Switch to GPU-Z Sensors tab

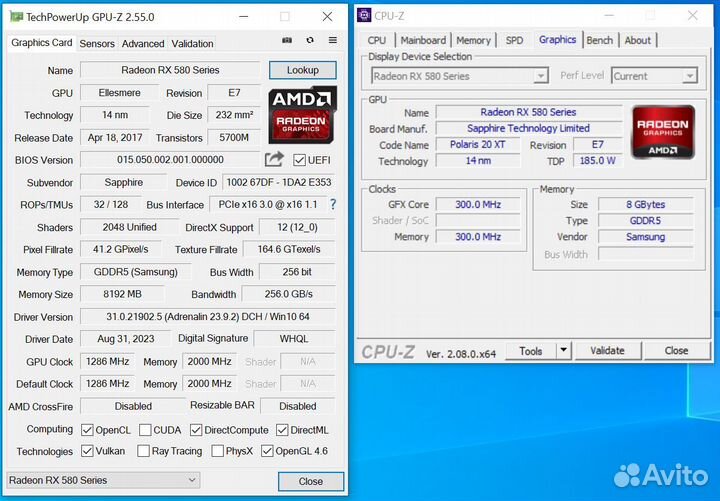[x=97, y=44]
